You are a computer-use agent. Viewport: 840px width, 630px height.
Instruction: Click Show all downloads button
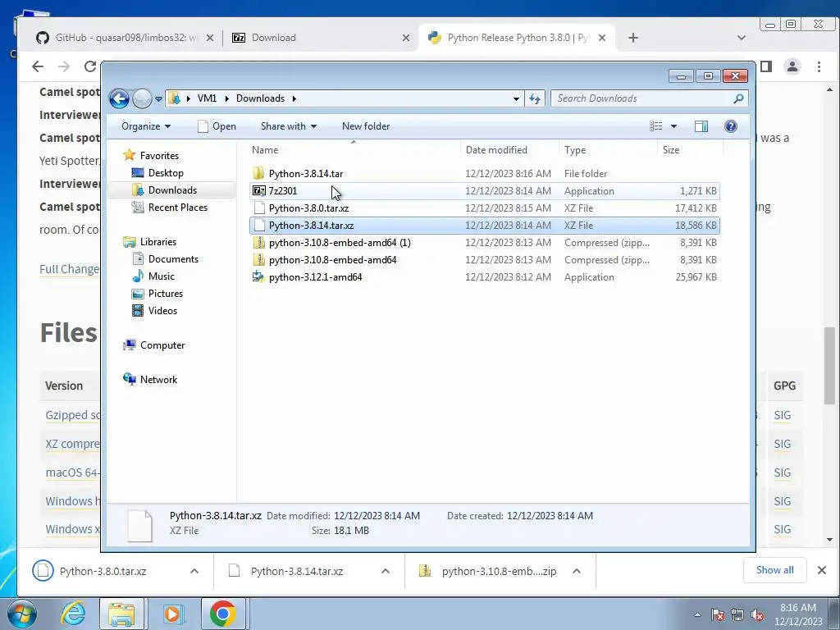774,570
